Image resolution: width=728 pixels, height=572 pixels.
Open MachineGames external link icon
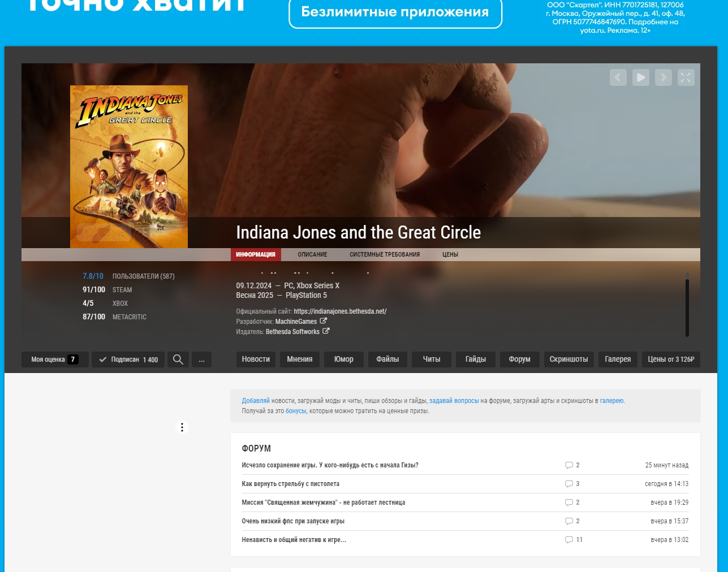(324, 321)
